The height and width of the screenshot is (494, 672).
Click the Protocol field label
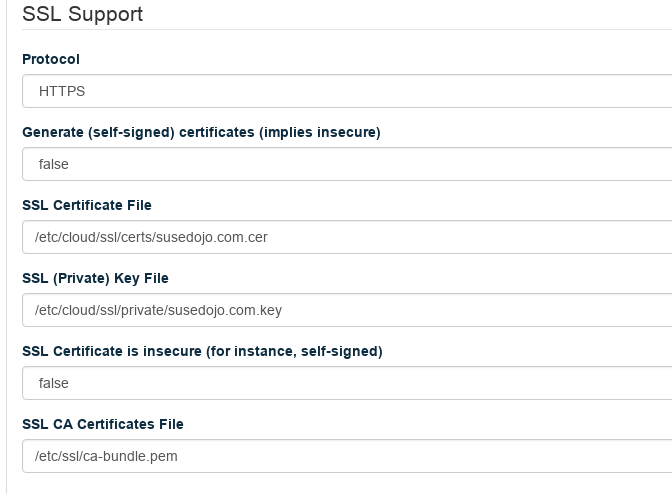click(x=51, y=59)
